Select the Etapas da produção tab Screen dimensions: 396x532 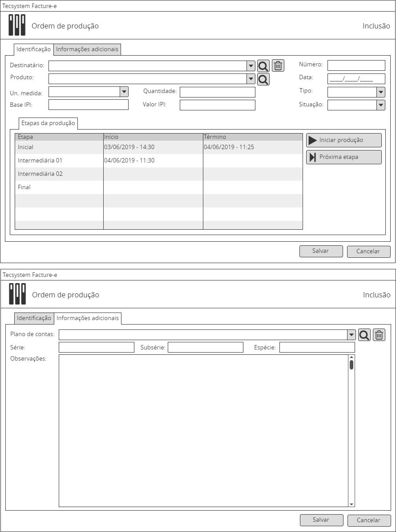(x=48, y=123)
